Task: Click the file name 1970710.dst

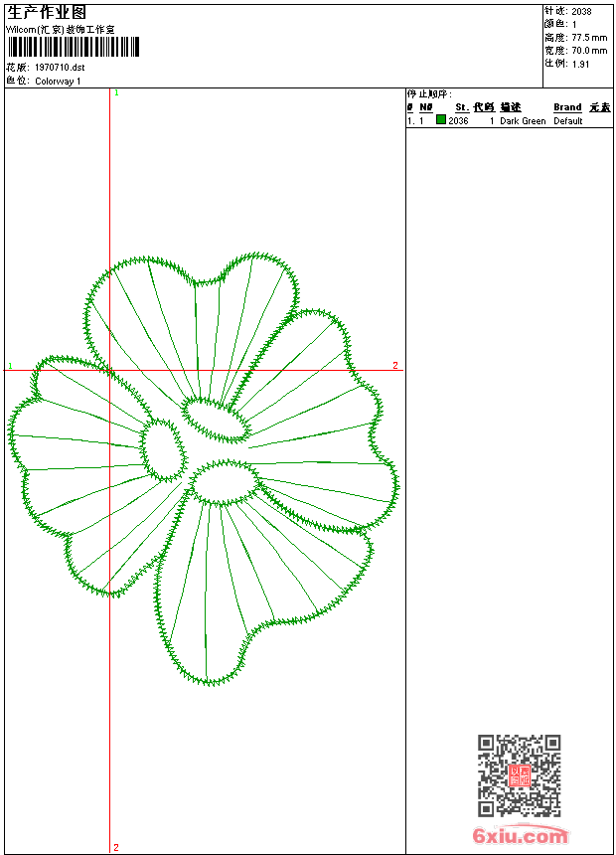Action: tap(60, 67)
